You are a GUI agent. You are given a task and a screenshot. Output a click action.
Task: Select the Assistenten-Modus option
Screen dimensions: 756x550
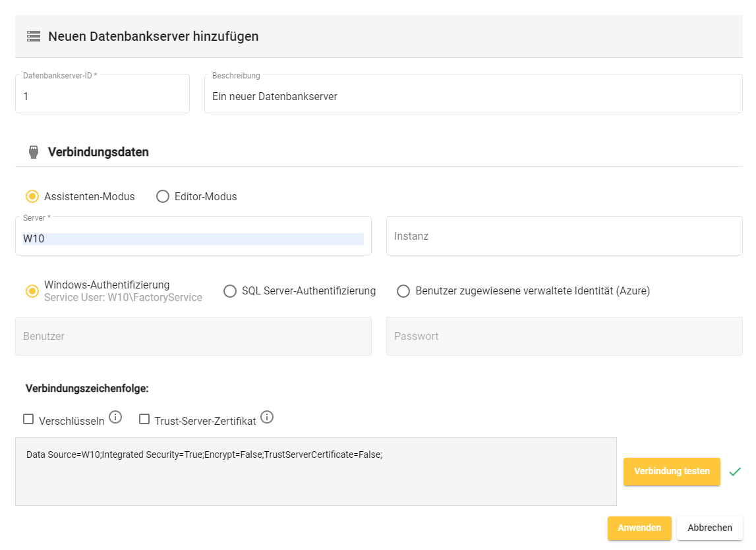pyautogui.click(x=32, y=196)
